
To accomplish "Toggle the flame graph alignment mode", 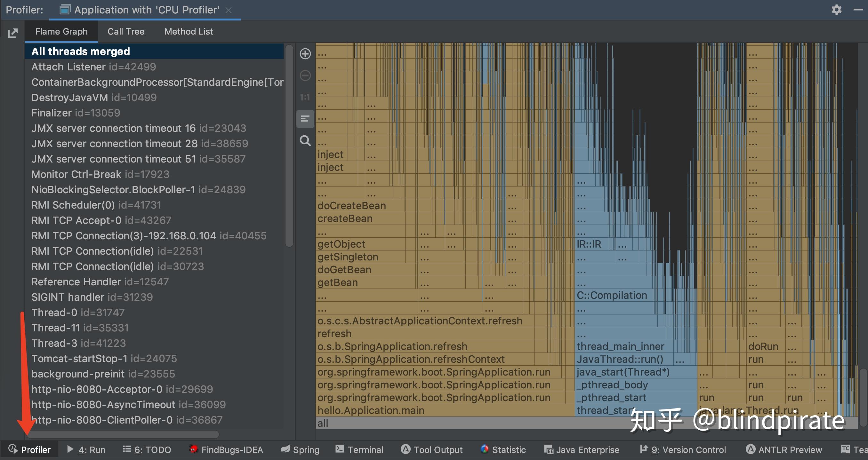I will click(305, 119).
